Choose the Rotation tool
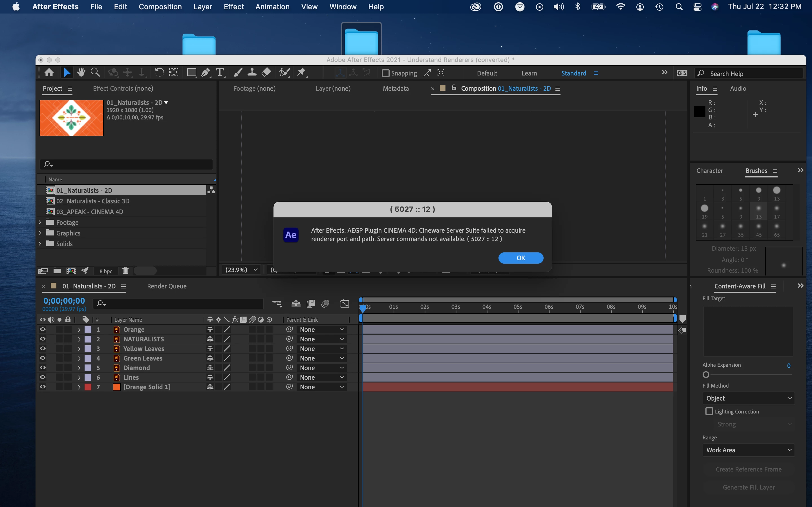This screenshot has height=507, width=812. pyautogui.click(x=159, y=72)
